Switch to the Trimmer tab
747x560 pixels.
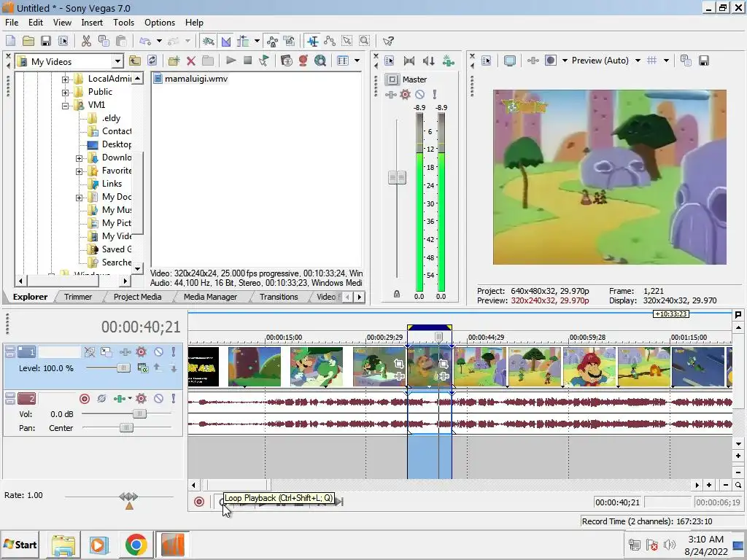pyautogui.click(x=77, y=297)
